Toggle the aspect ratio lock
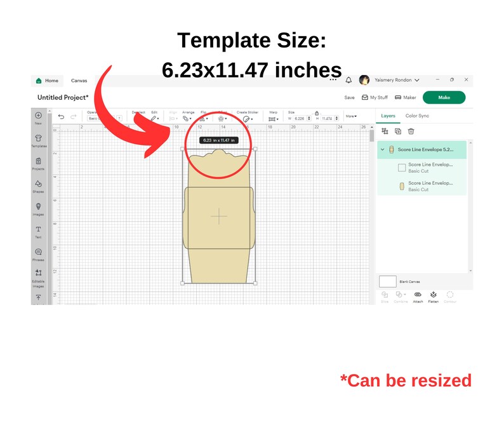504x423 pixels. (317, 113)
